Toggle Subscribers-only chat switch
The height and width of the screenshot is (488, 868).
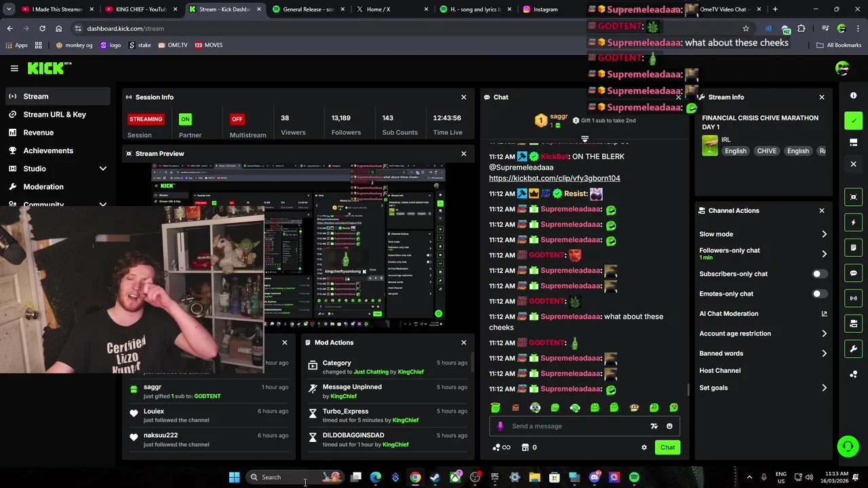point(820,274)
